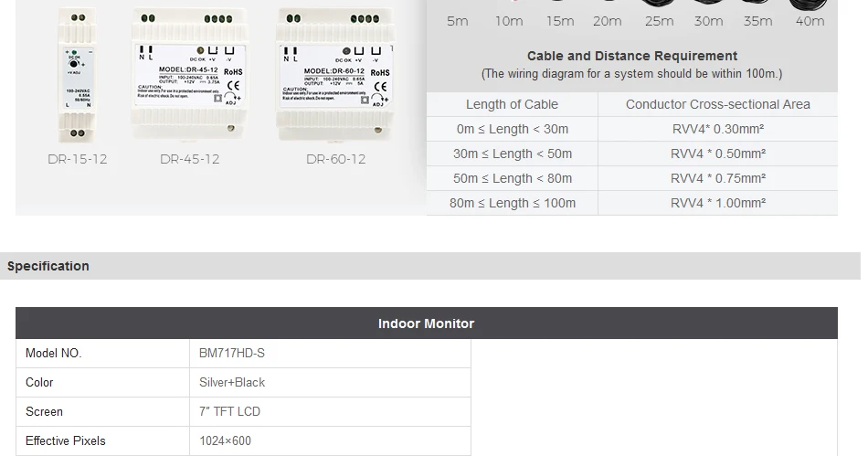The width and height of the screenshot is (868, 456).
Task: Select the BM717HD-S model number value
Action: coord(232,353)
